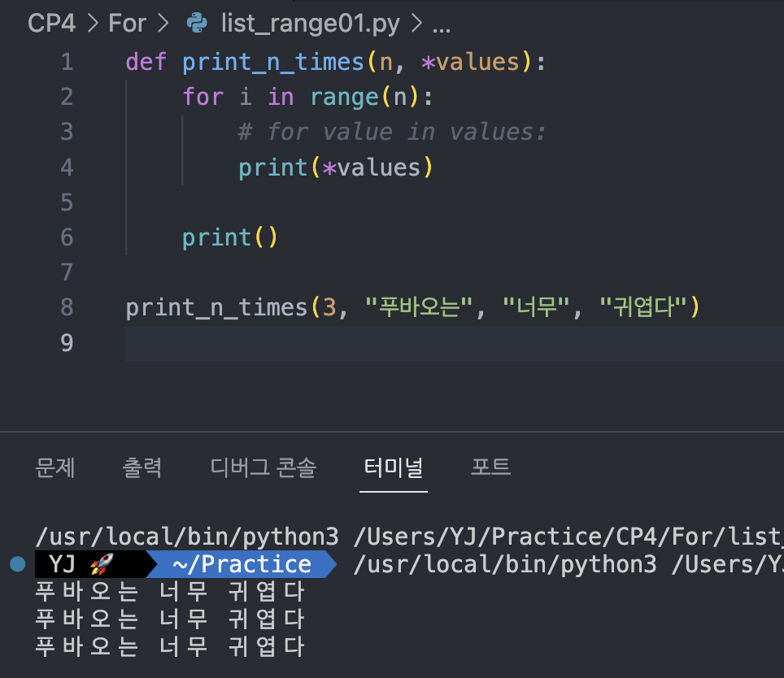Click the "푸바오는" string on line 8
This screenshot has height=678, width=784.
click(x=419, y=306)
